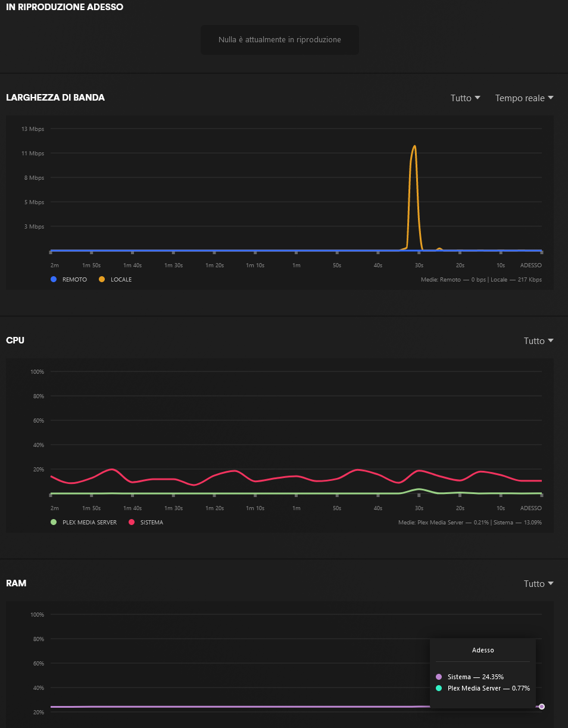Click the orange Locale legend dot
The image size is (568, 728).
tap(102, 279)
